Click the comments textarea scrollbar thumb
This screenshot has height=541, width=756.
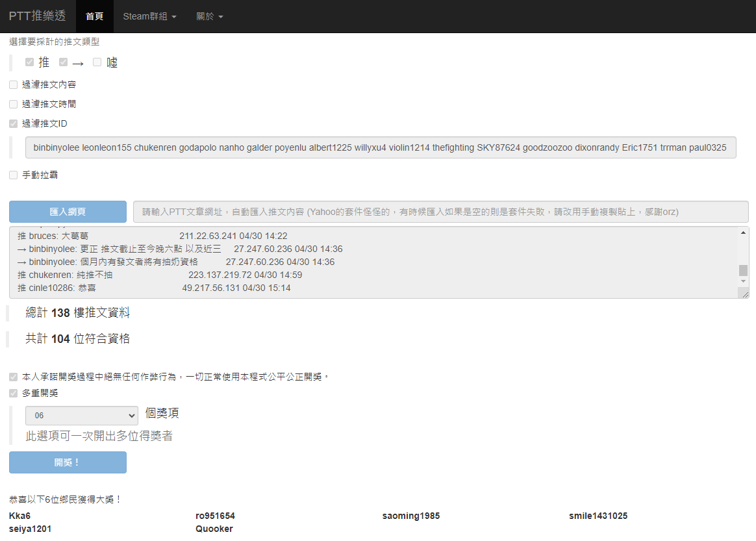pos(744,270)
